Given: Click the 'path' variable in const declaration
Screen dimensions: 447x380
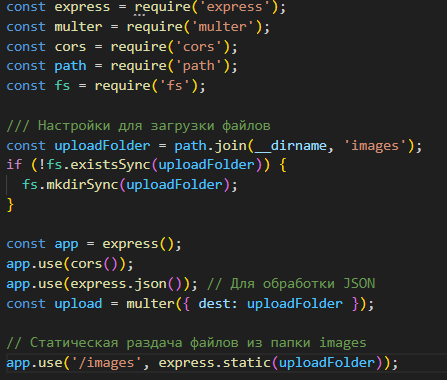Looking at the screenshot, I should 70,66.
